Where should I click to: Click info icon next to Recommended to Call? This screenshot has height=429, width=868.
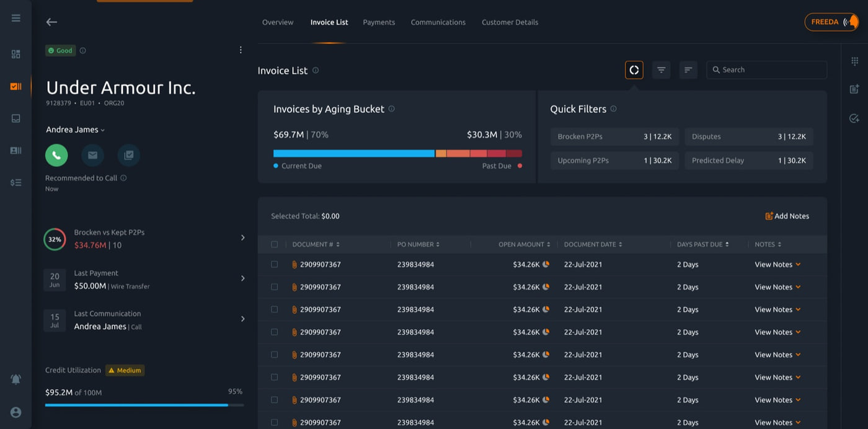(x=123, y=178)
